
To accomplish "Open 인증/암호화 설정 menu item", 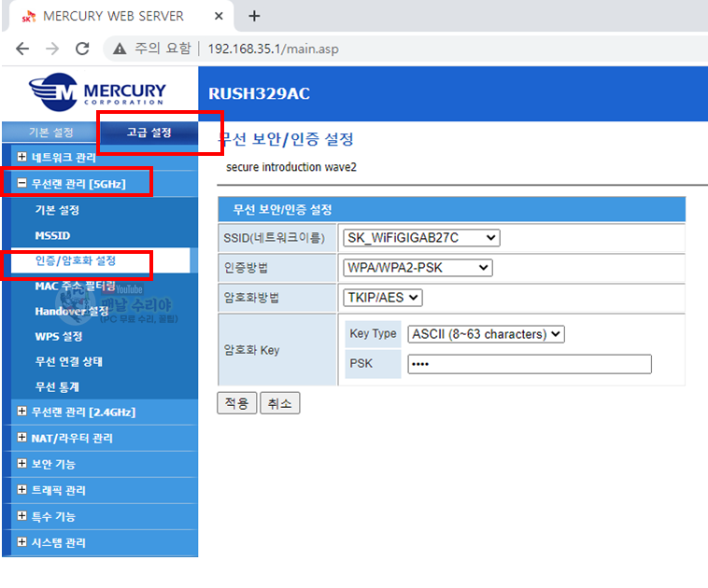I will (x=76, y=260).
